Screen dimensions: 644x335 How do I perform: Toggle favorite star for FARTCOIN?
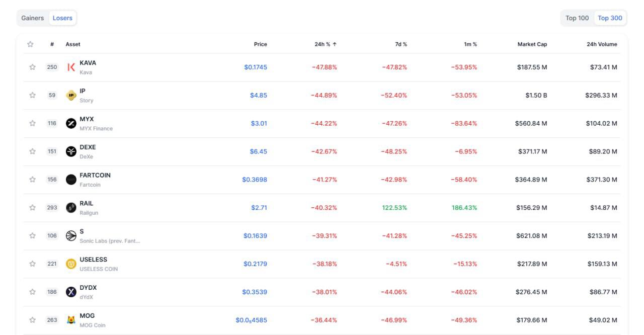click(x=33, y=180)
